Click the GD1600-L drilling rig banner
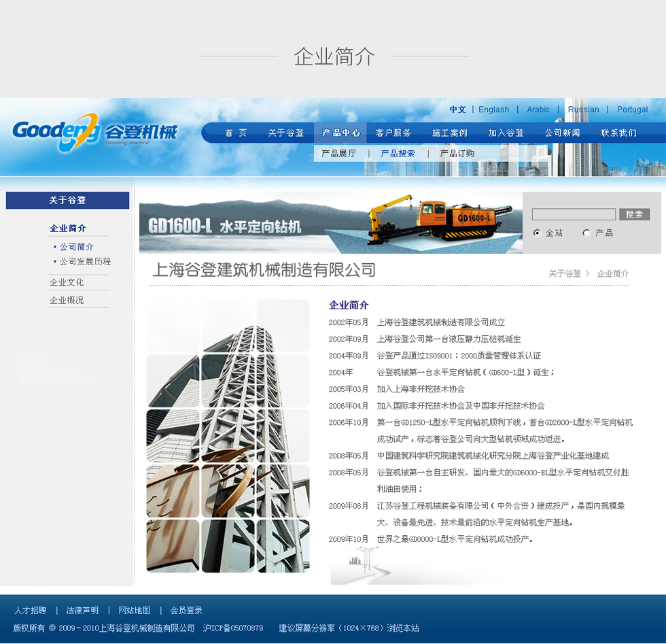This screenshot has width=666, height=644. 330,222
